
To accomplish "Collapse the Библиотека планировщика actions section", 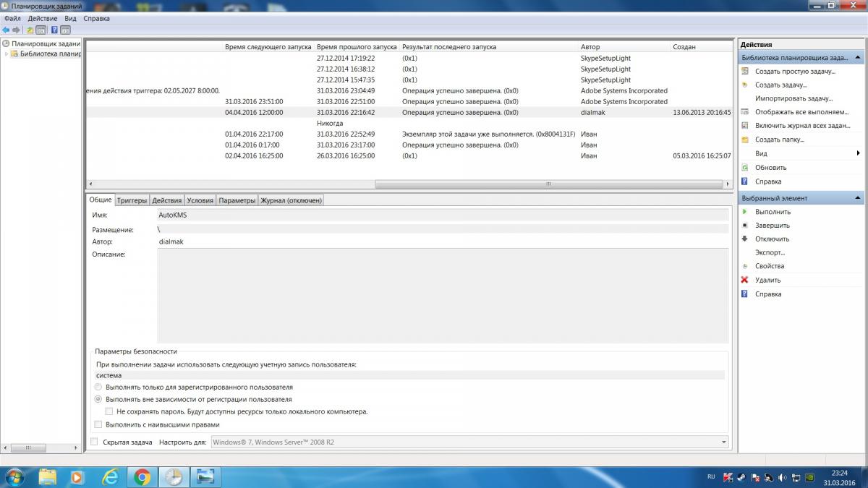I will [858, 57].
